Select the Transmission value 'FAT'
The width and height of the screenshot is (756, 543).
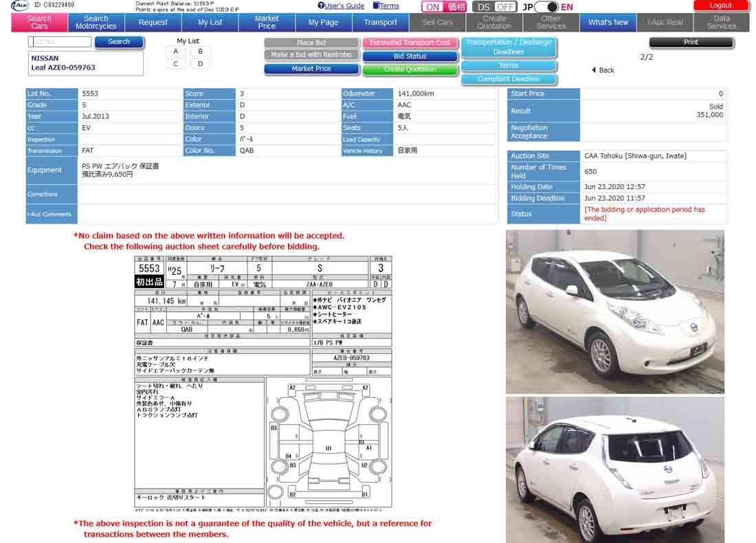tap(88, 151)
